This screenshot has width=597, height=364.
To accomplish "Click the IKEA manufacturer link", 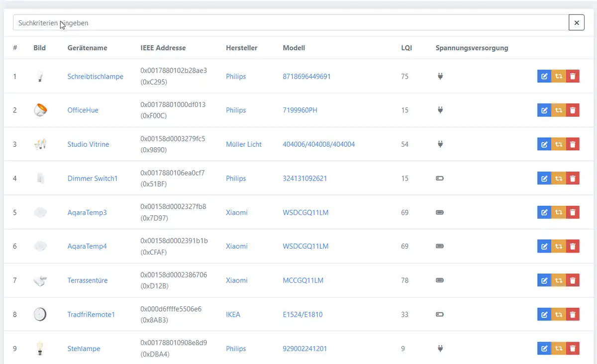I will [x=233, y=314].
